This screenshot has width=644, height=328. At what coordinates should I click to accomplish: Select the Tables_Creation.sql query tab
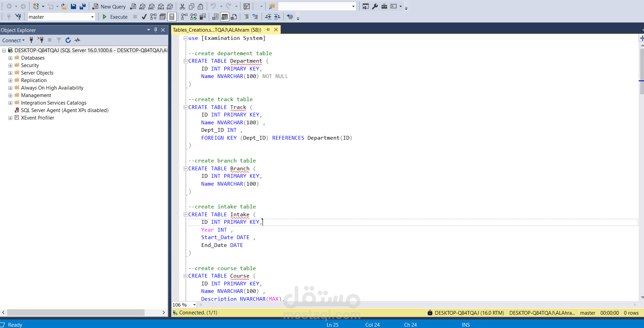(217, 30)
